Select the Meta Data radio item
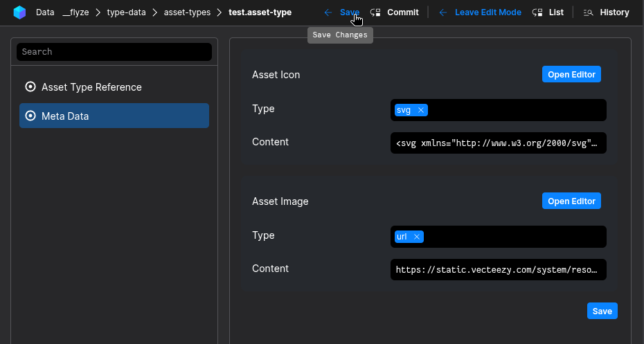 pos(30,116)
